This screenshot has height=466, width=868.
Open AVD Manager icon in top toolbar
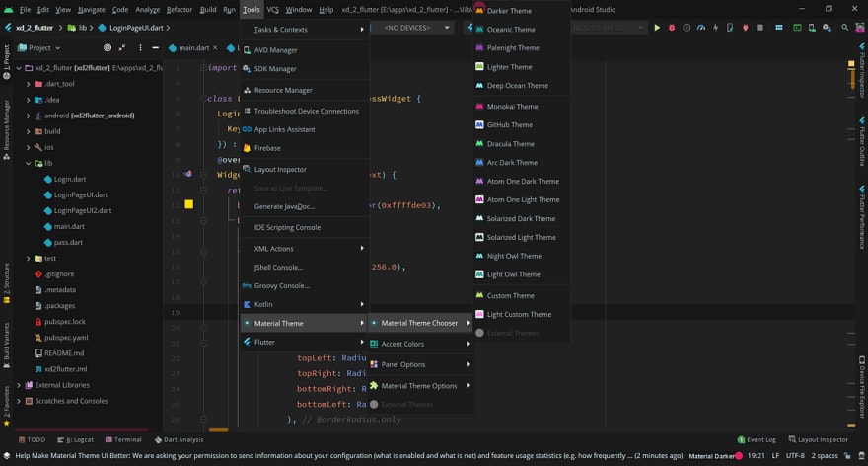pyautogui.click(x=812, y=28)
